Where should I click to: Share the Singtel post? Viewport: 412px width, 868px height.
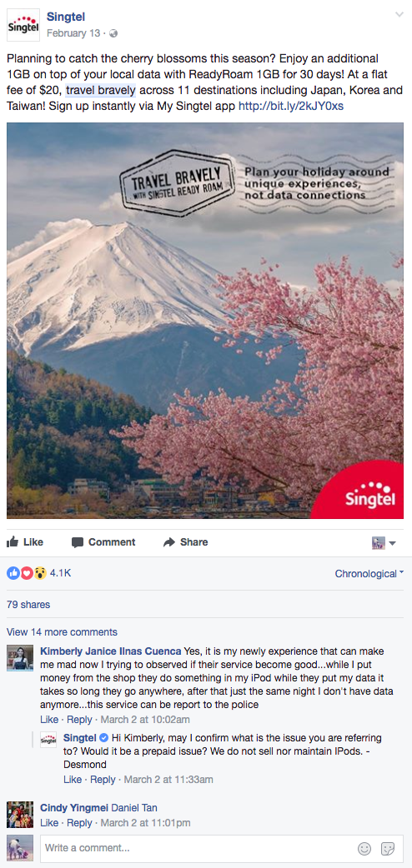(x=186, y=542)
